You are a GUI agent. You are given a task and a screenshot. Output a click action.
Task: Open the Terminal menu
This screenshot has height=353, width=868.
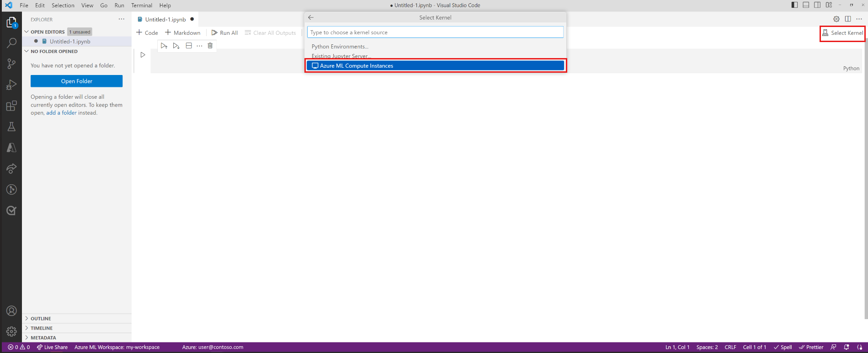point(142,5)
